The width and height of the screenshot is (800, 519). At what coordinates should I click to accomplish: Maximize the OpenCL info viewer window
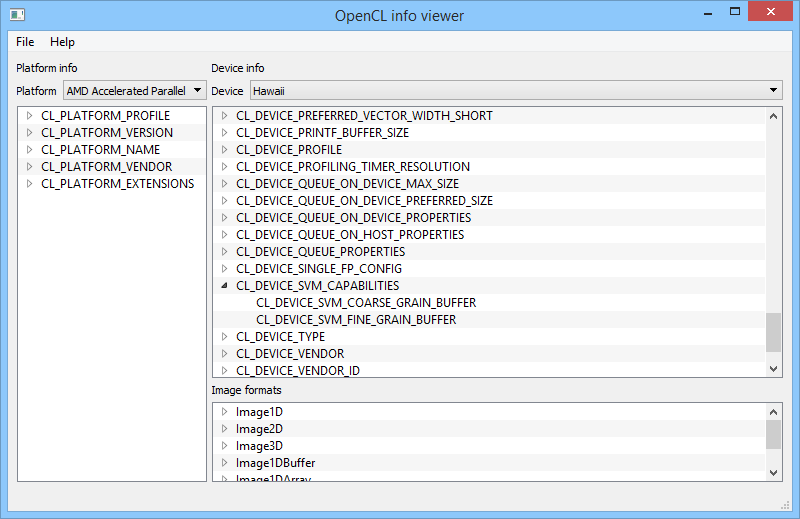click(735, 12)
